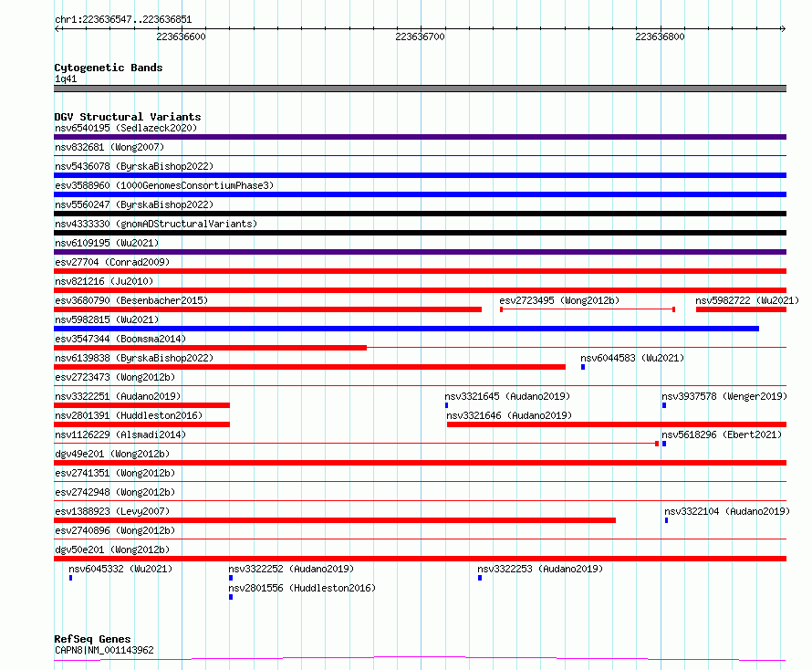This screenshot has height=670, width=812.
Task: Click the small blue nsv6044583 marker
Action: point(583,367)
